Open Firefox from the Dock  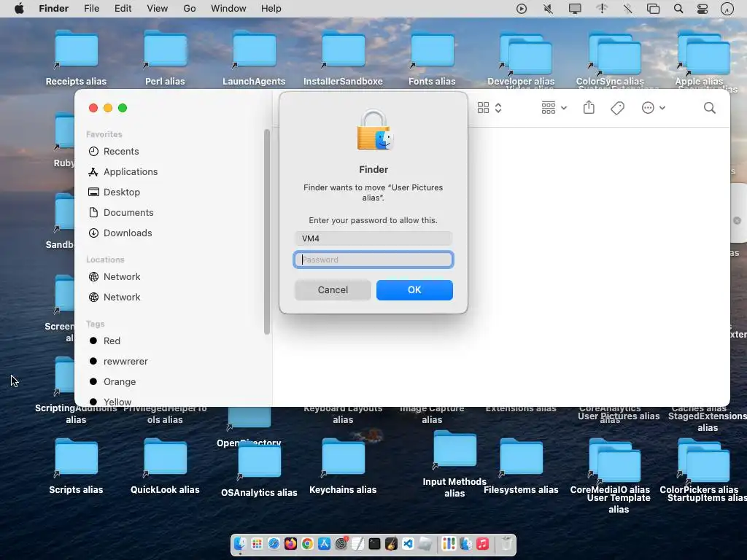(290, 543)
